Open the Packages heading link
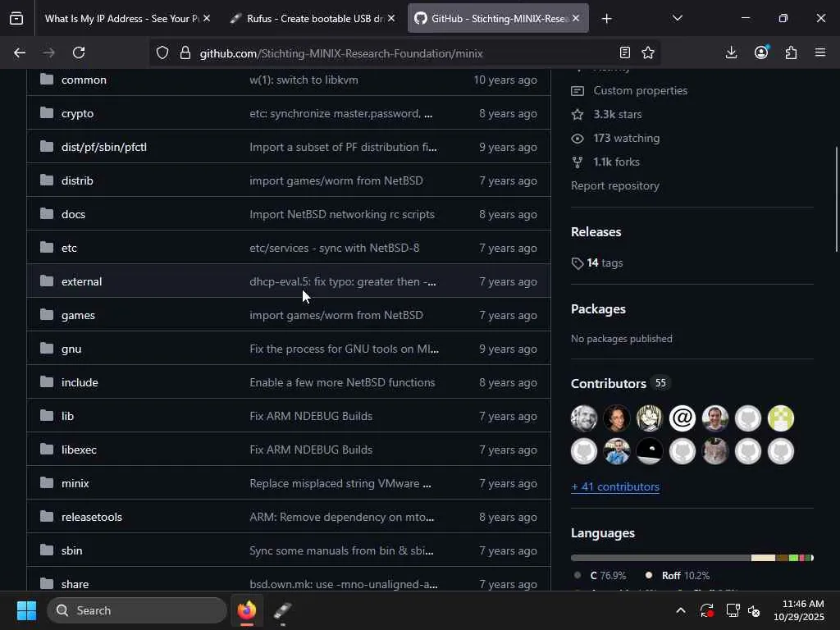 click(598, 309)
